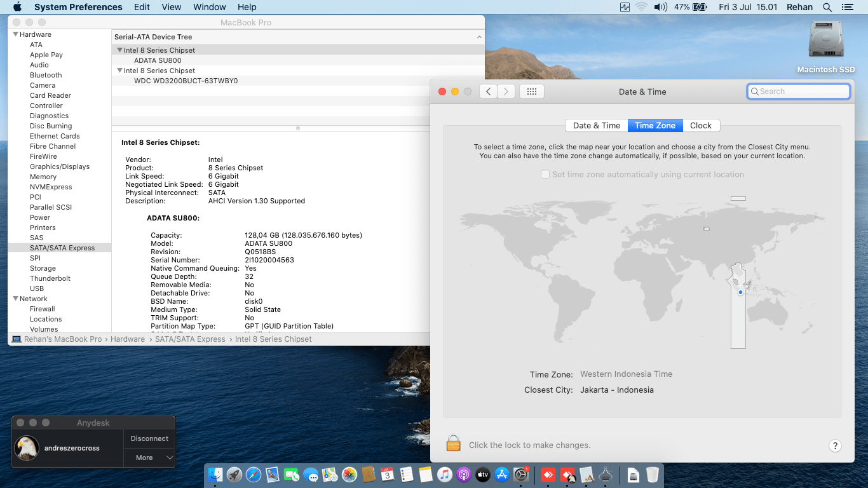Click the Wi-Fi status icon
The width and height of the screenshot is (868, 488).
641,7
